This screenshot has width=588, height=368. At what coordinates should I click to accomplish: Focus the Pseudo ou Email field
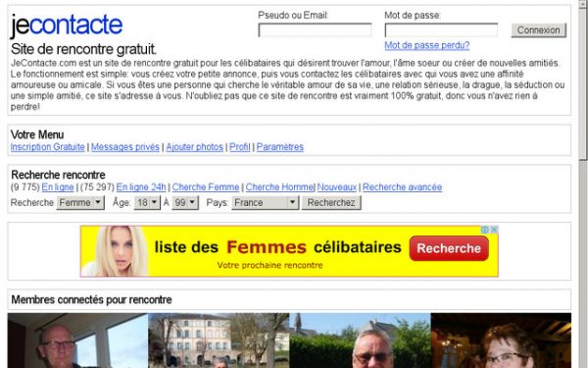(315, 30)
